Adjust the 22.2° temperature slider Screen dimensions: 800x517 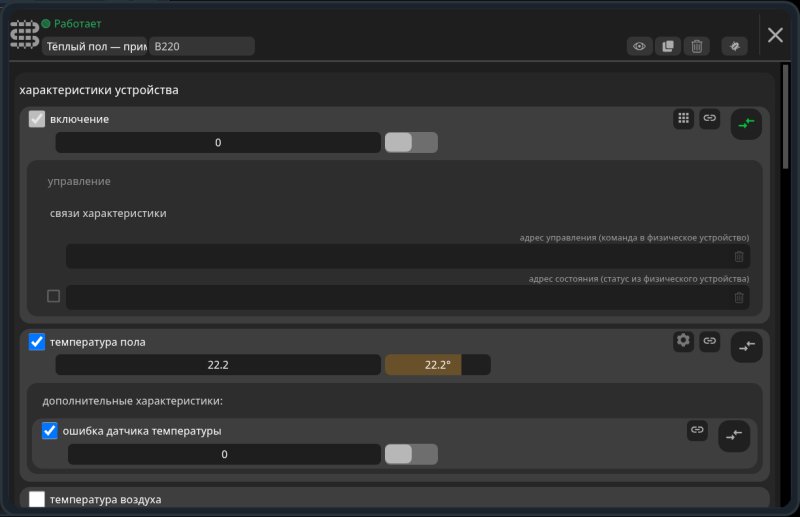tap(438, 365)
